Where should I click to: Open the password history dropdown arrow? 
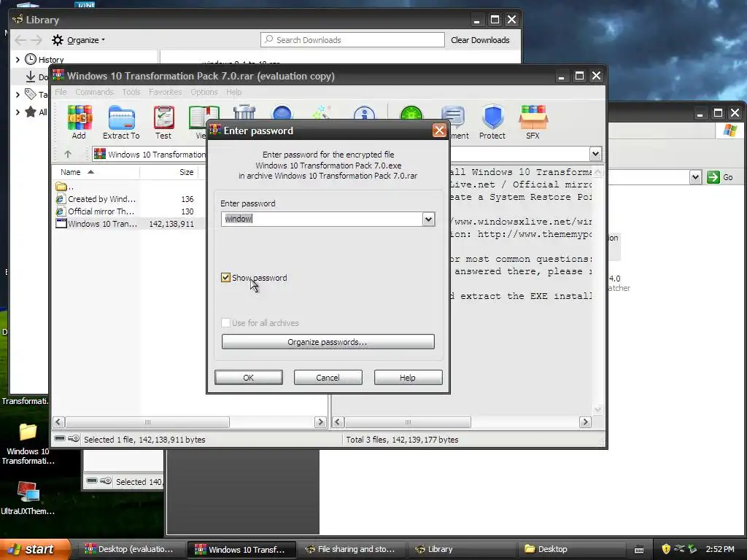coord(428,219)
